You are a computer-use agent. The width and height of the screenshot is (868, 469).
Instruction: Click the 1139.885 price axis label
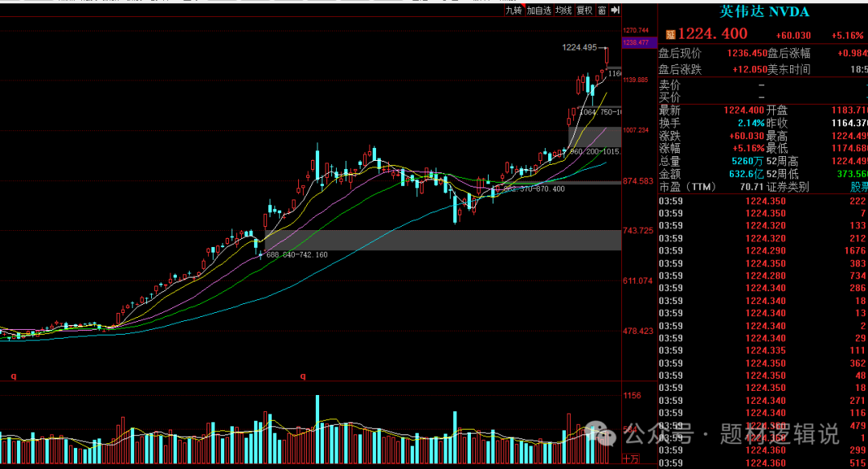coord(636,80)
